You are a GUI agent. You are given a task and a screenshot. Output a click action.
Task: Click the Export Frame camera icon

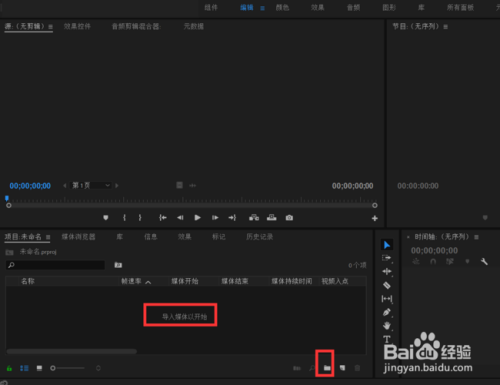coord(289,218)
